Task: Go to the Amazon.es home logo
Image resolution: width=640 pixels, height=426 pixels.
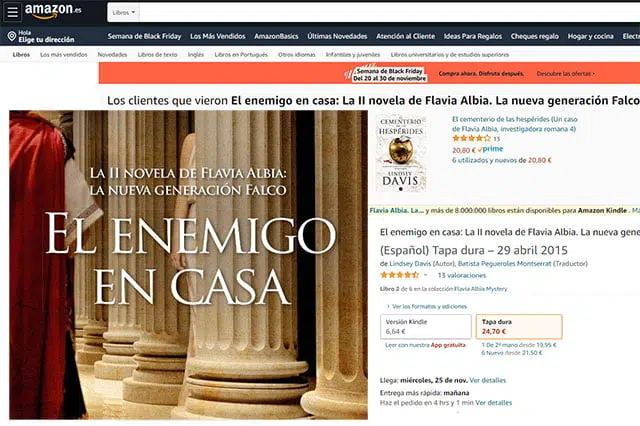Action: (x=53, y=11)
